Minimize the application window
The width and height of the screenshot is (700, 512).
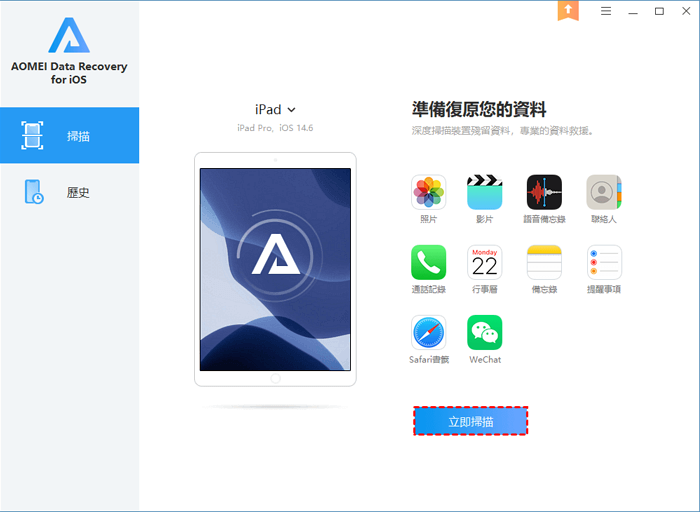[x=633, y=12]
